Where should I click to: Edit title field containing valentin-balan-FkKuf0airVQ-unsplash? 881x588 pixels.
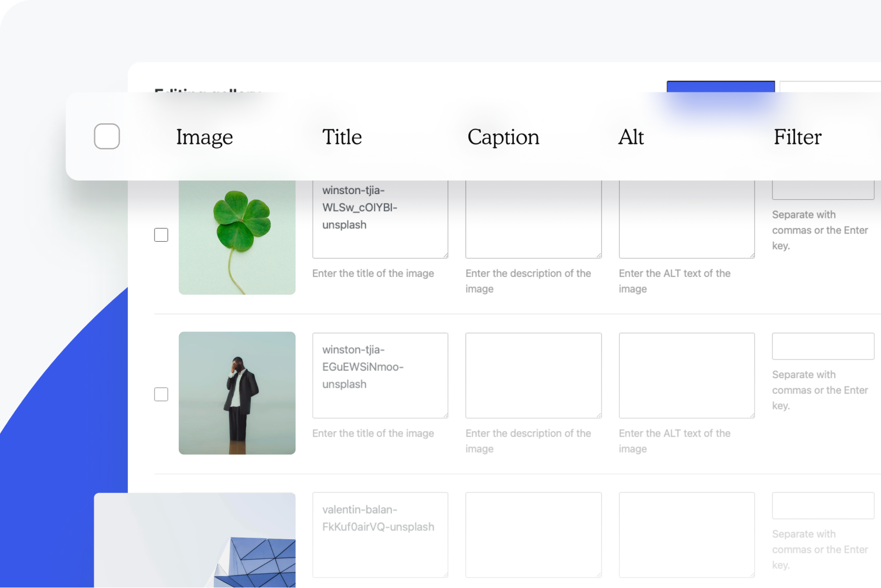(x=380, y=534)
